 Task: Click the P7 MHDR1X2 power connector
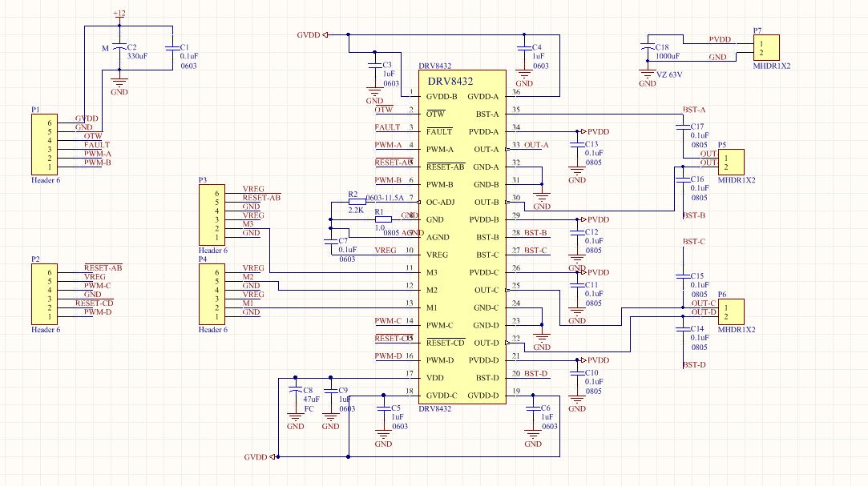tap(766, 47)
